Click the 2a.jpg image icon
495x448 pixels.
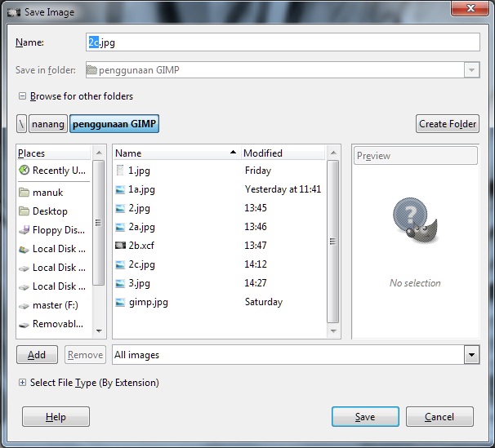[120, 227]
